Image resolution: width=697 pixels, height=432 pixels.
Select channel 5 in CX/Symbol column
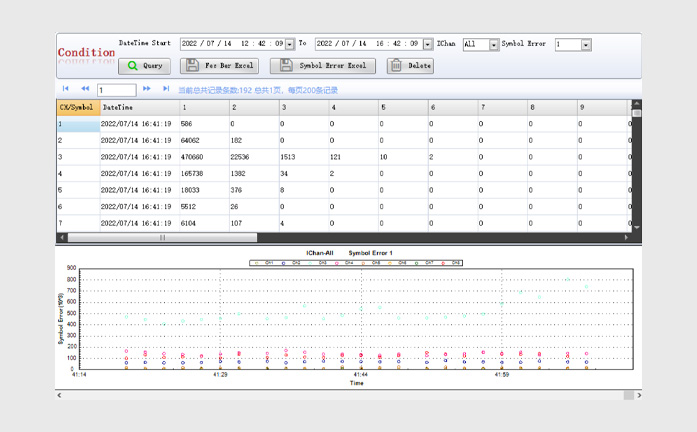(x=78, y=190)
